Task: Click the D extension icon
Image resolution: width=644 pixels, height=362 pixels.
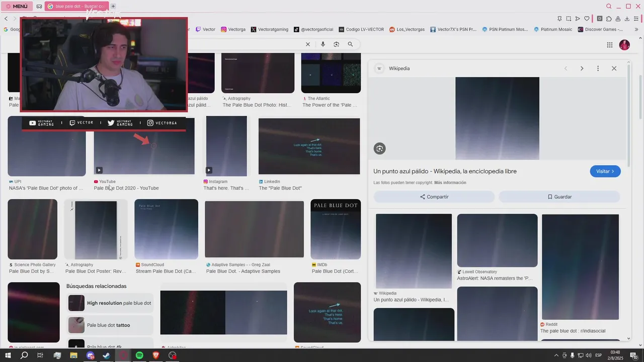Action: click(600, 19)
